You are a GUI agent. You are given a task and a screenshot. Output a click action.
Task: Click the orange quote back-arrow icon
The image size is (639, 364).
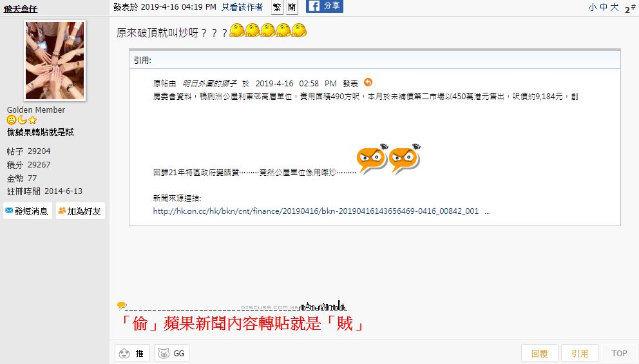[368, 82]
